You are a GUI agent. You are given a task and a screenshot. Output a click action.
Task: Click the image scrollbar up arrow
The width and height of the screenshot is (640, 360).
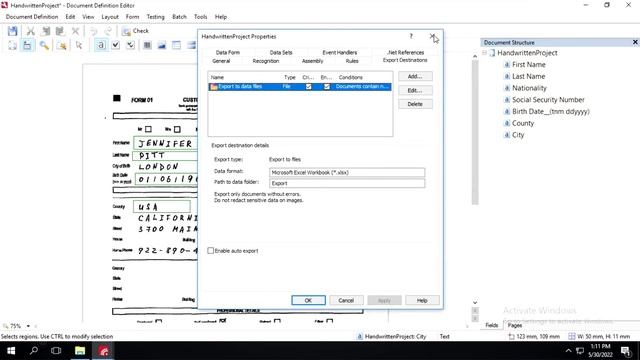pos(475,56)
